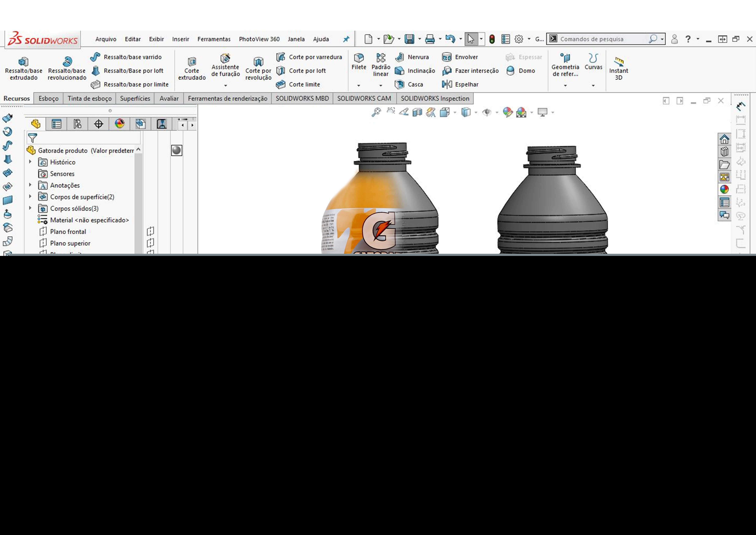This screenshot has height=535, width=756.
Task: Open the options gear icon
Action: (x=519, y=39)
